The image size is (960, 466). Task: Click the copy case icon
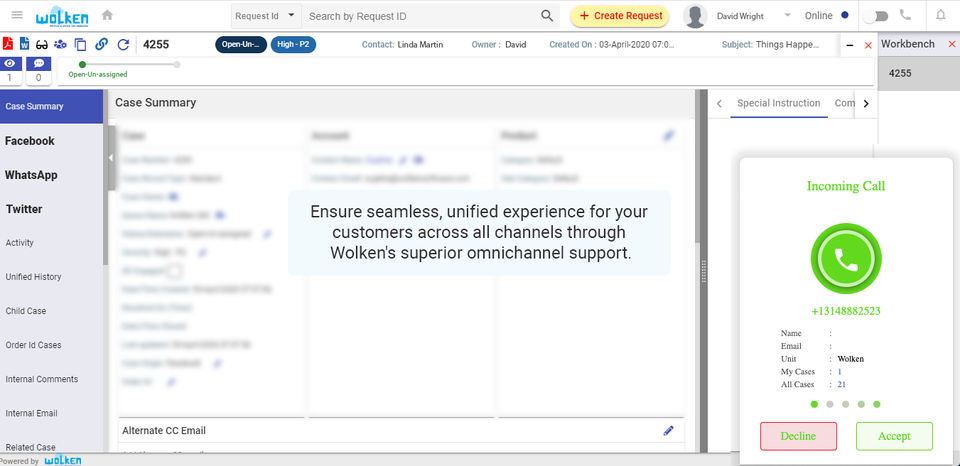tap(80, 44)
